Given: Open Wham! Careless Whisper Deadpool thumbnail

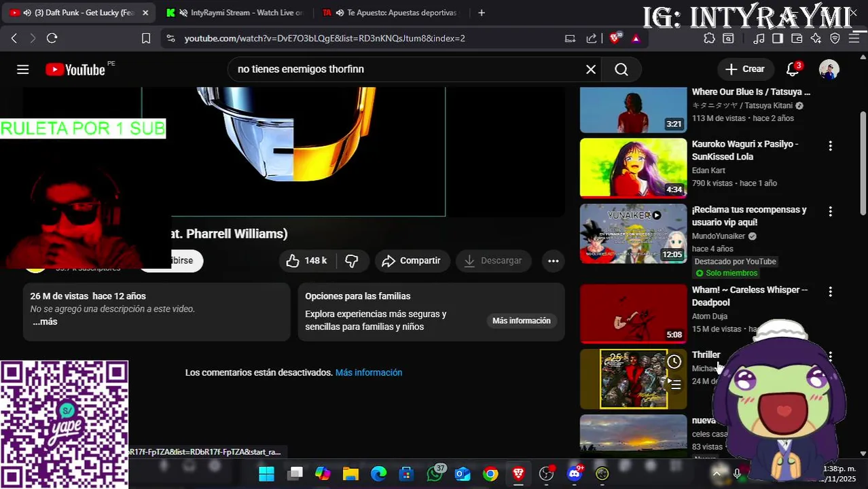Looking at the screenshot, I should pos(633,314).
